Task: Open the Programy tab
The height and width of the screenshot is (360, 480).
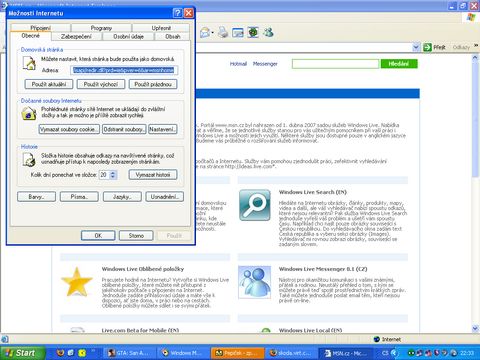Action: pyautogui.click(x=101, y=28)
